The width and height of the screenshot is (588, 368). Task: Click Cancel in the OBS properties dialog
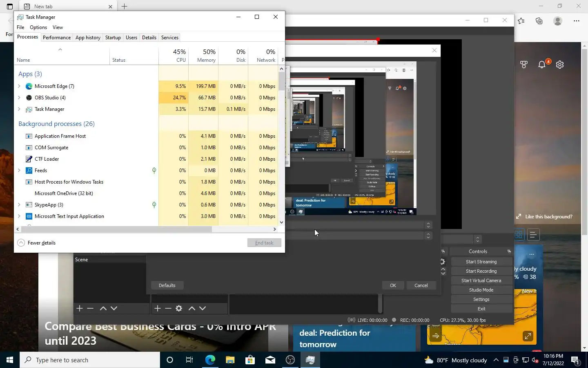tap(421, 285)
